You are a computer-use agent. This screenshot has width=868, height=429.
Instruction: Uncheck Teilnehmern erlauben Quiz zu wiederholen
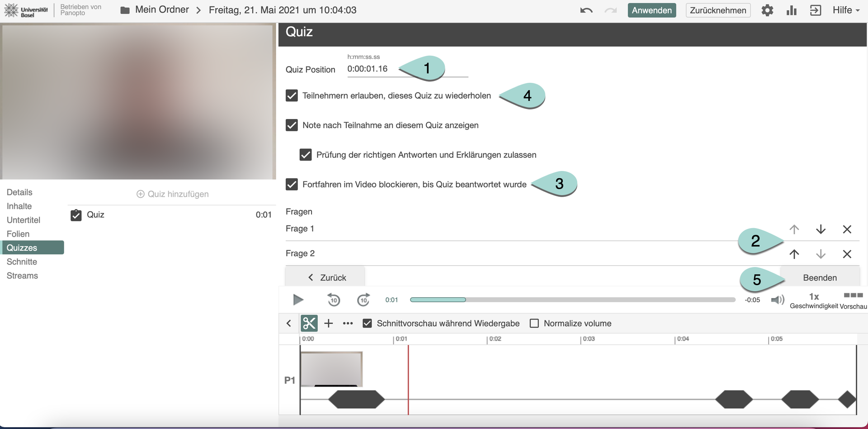point(292,95)
